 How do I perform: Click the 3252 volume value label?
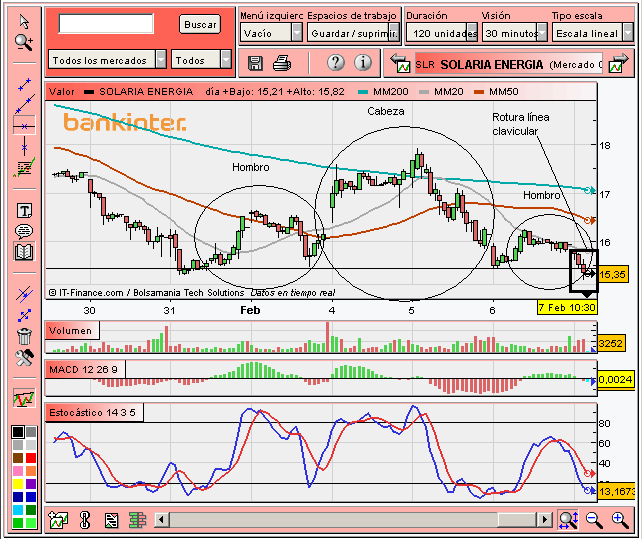point(611,343)
